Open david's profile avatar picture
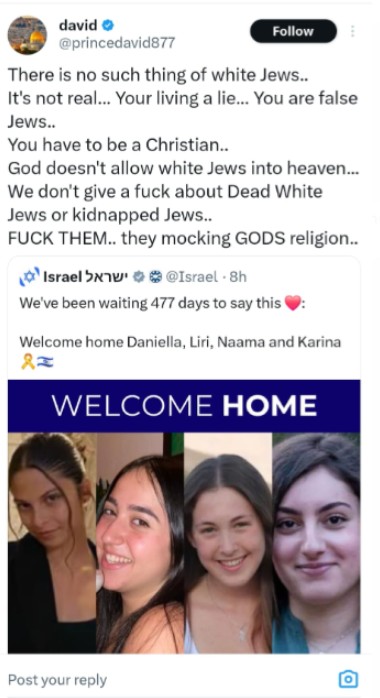 27,35
